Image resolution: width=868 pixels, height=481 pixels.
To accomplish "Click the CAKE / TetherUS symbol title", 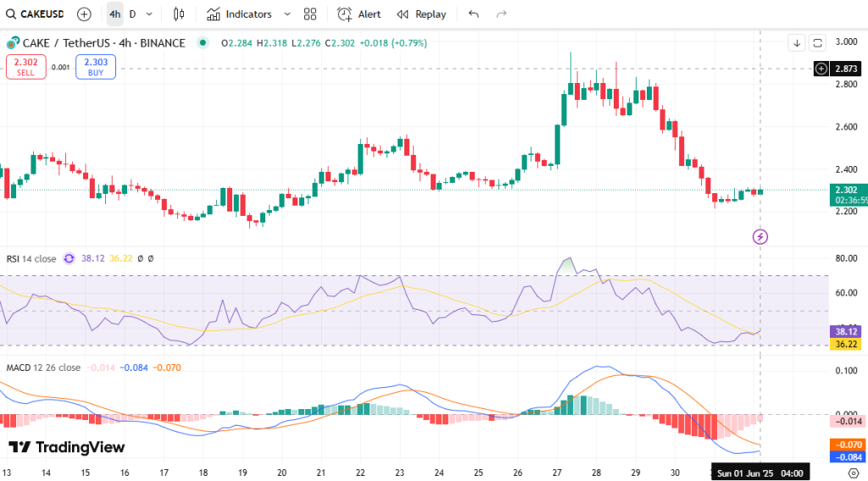I will pyautogui.click(x=103, y=42).
